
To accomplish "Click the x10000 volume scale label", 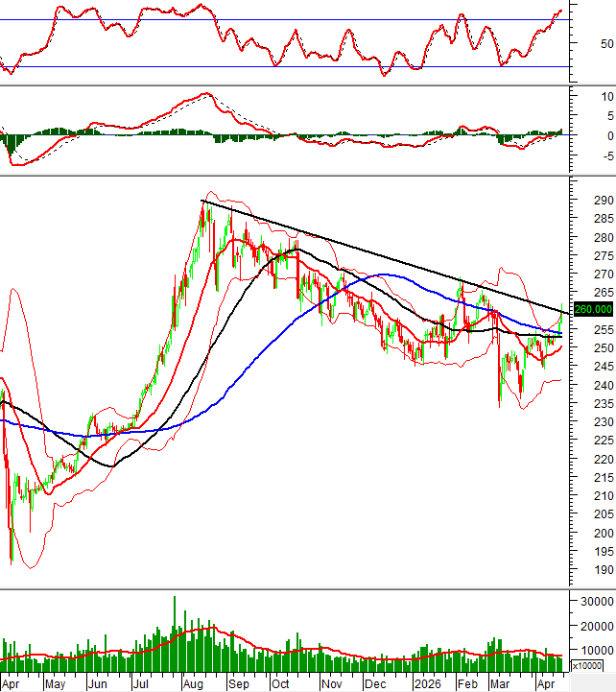I will click(587, 665).
